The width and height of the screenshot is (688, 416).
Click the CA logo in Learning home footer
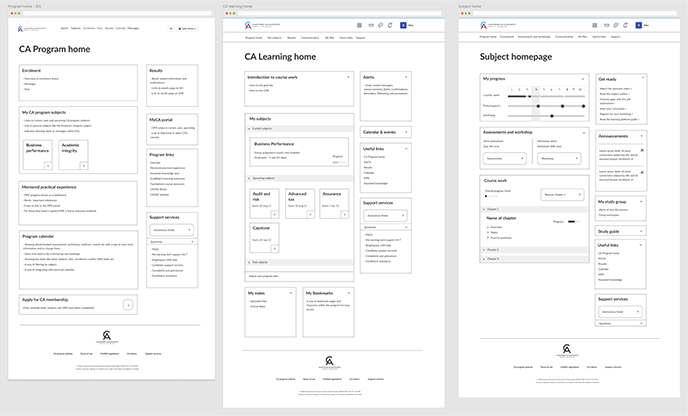pos(329,360)
